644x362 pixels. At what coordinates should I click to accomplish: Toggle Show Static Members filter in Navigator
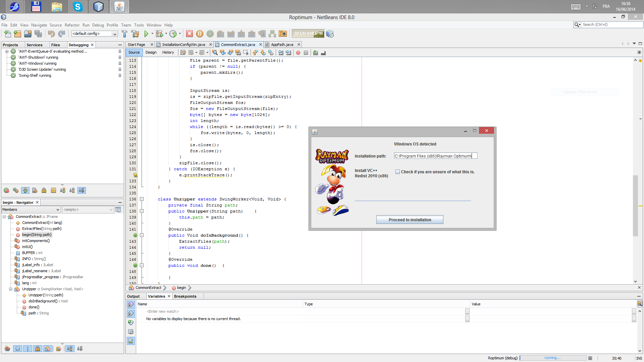pyautogui.click(x=28, y=349)
